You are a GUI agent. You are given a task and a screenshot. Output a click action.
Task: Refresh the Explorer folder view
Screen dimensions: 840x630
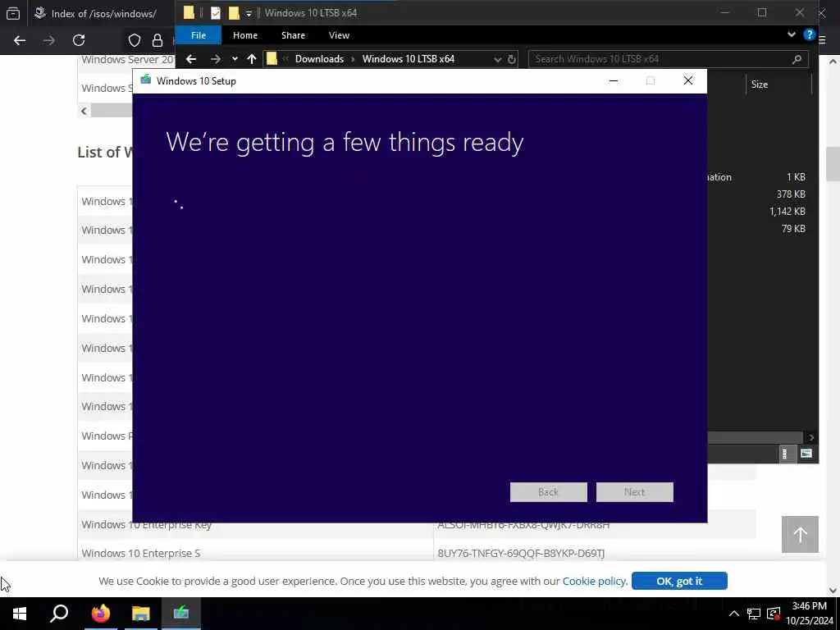click(x=512, y=59)
